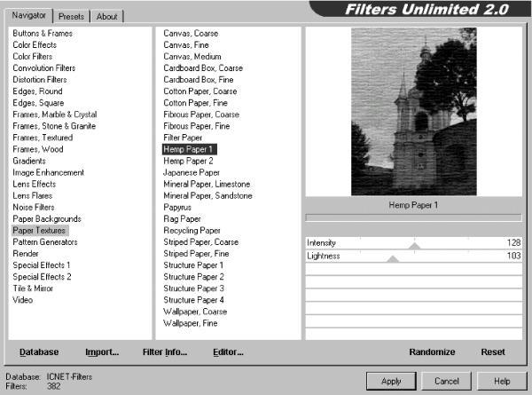Image resolution: width=532 pixels, height=395 pixels.
Task: Pick the Japanese Paper filter
Action: pyautogui.click(x=193, y=172)
